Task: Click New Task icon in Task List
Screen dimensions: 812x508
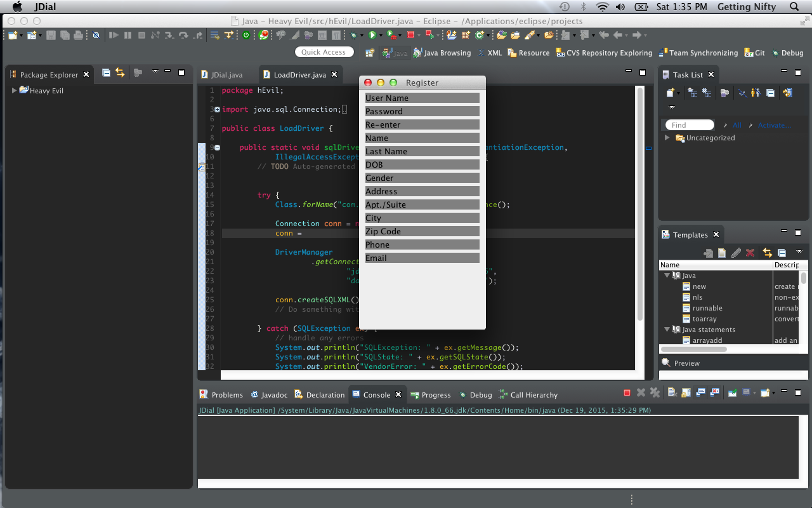Action: pos(670,93)
